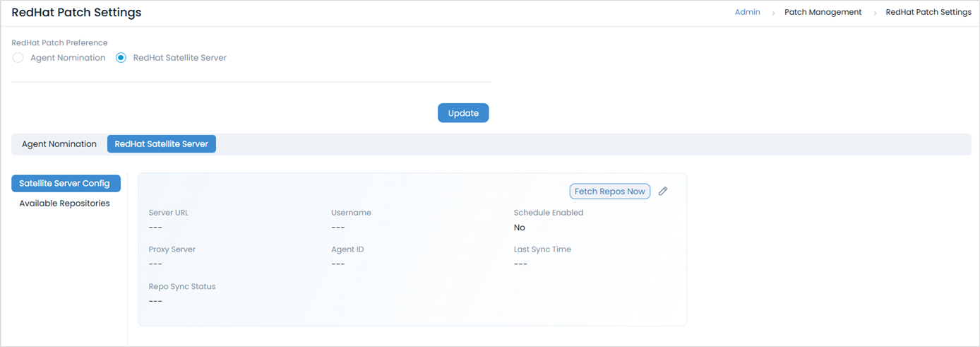Viewport: 980px width, 347px height.
Task: Click the pencil edit icon
Action: pos(663,192)
